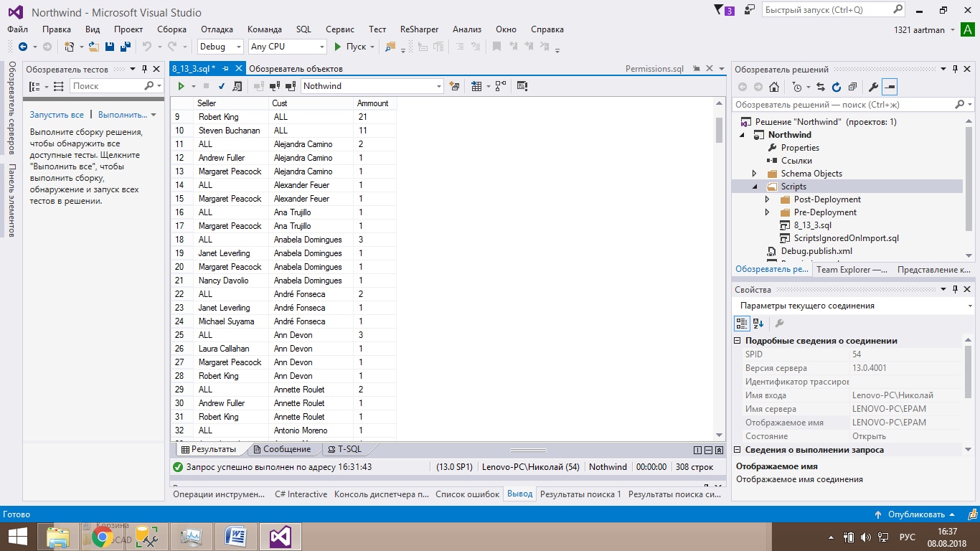This screenshot has width=980, height=551.
Task: Click the blue Parse checkmark icon
Action: pyautogui.click(x=222, y=86)
